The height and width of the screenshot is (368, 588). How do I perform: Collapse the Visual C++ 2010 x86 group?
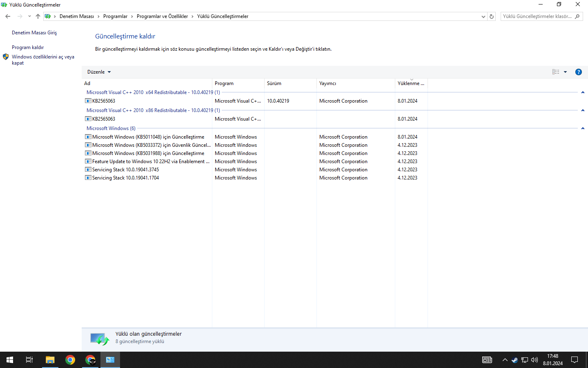click(583, 110)
